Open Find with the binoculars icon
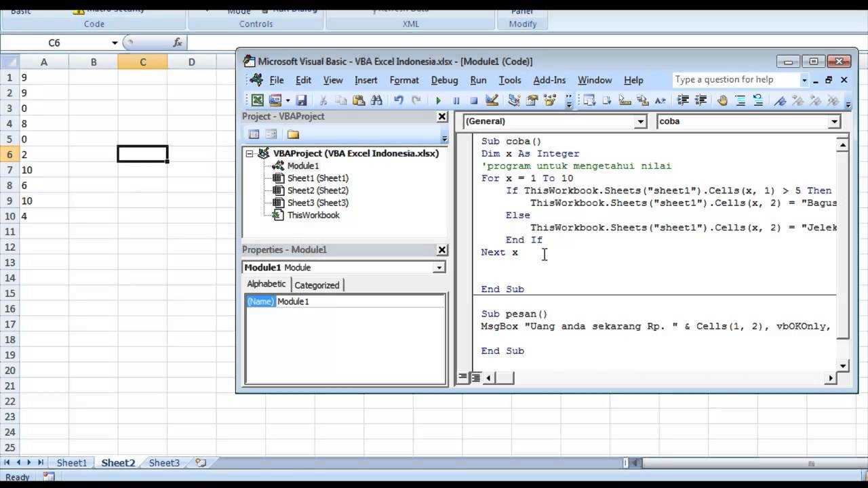Image resolution: width=868 pixels, height=488 pixels. click(x=376, y=100)
